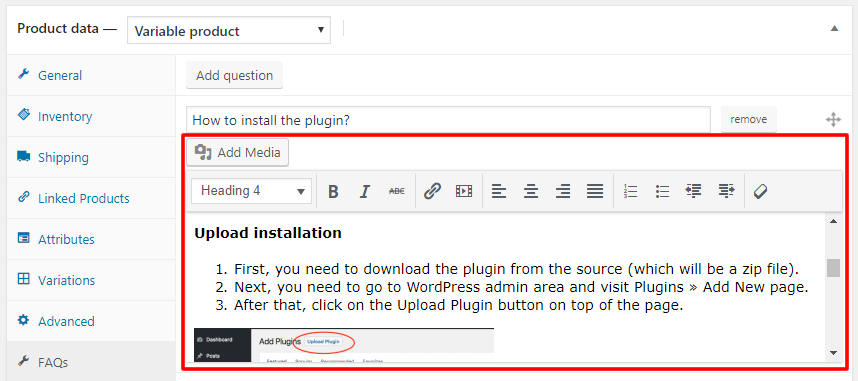
Task: Decrease indent of the paragraph
Action: (x=694, y=191)
